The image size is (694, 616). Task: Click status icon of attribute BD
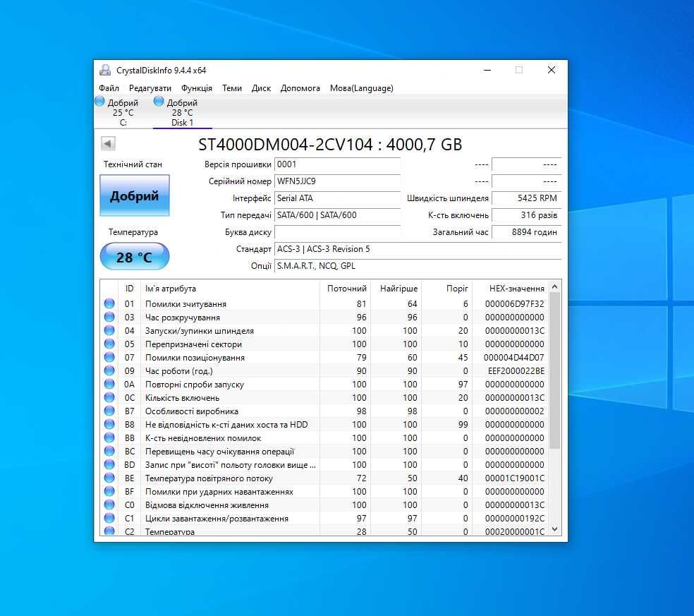tap(109, 464)
